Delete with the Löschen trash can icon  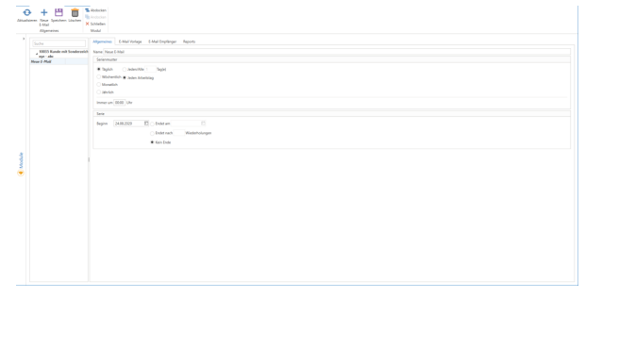pos(75,12)
